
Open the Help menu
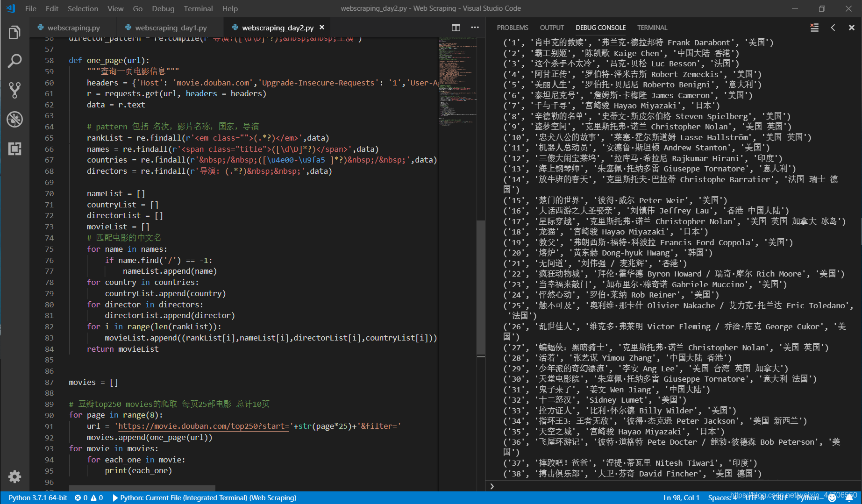[x=230, y=8]
